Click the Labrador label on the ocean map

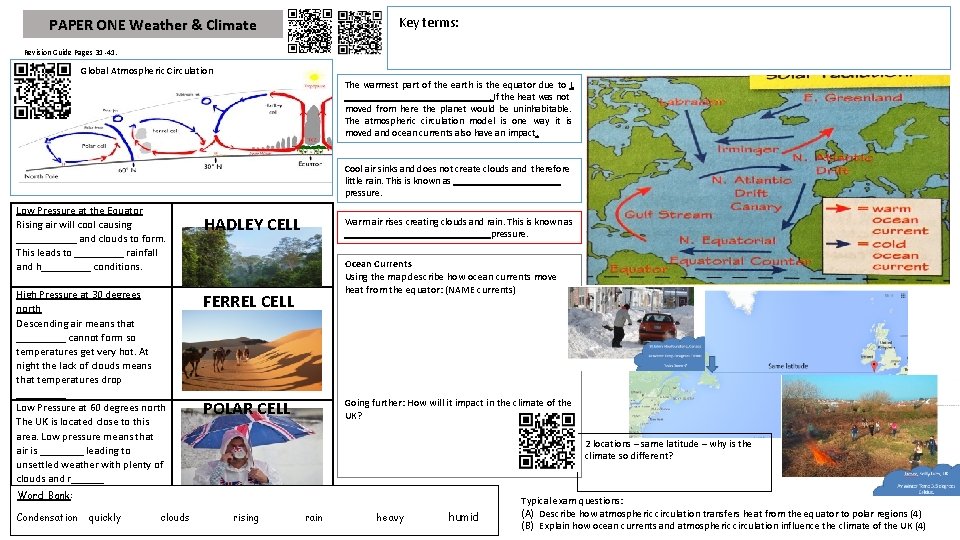click(691, 102)
